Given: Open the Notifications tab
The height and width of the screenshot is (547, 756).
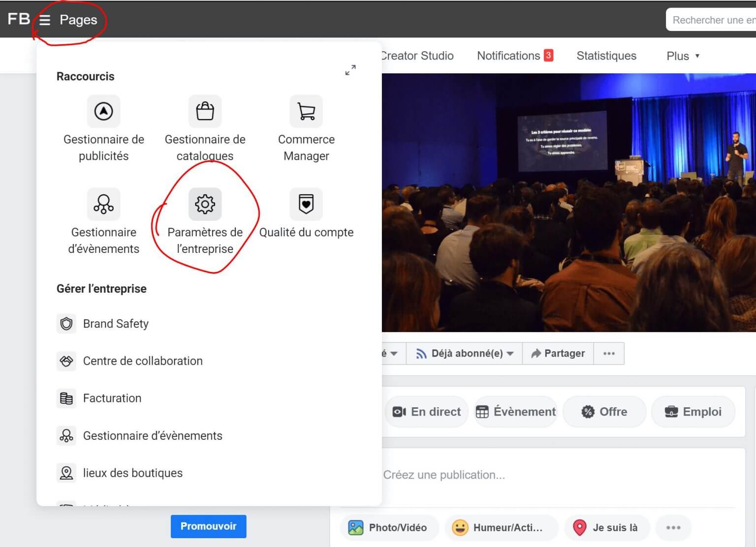Looking at the screenshot, I should click(514, 56).
